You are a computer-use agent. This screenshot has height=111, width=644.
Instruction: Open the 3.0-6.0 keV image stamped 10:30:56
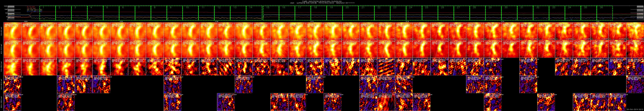635,32
